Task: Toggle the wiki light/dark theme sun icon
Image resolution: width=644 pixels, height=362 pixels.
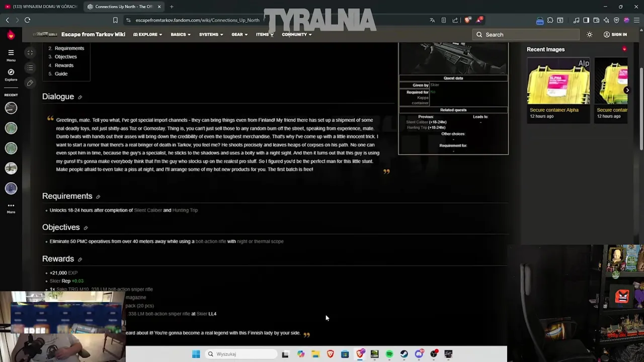Action: point(590,35)
